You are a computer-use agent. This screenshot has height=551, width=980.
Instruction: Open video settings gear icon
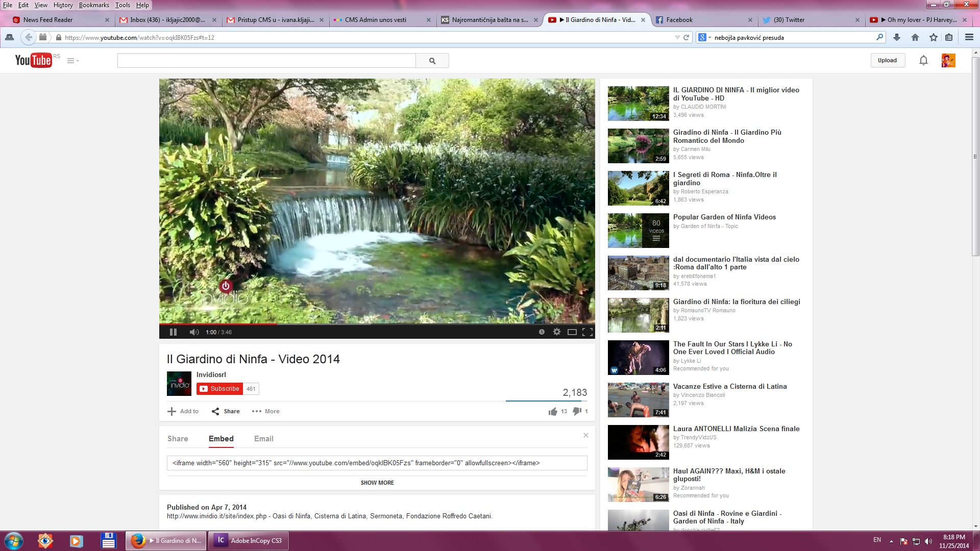(x=557, y=332)
